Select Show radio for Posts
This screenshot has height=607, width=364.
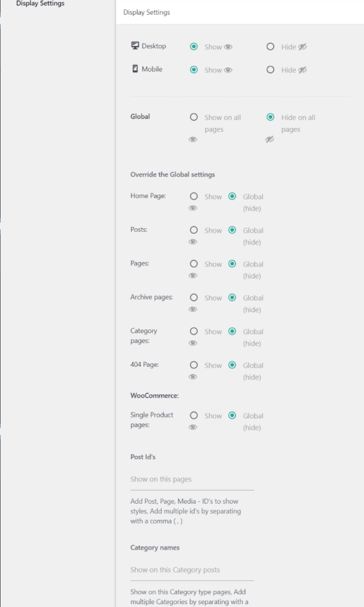pyautogui.click(x=194, y=231)
